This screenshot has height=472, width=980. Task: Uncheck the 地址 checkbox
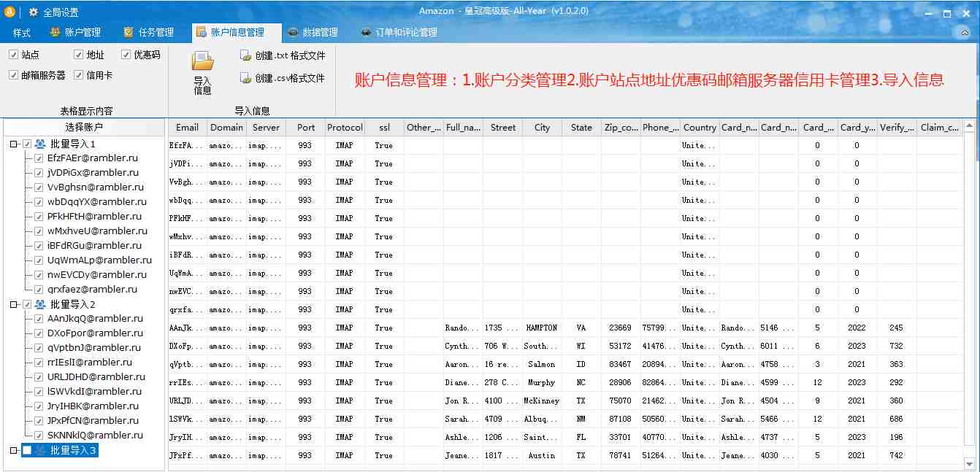click(x=78, y=55)
